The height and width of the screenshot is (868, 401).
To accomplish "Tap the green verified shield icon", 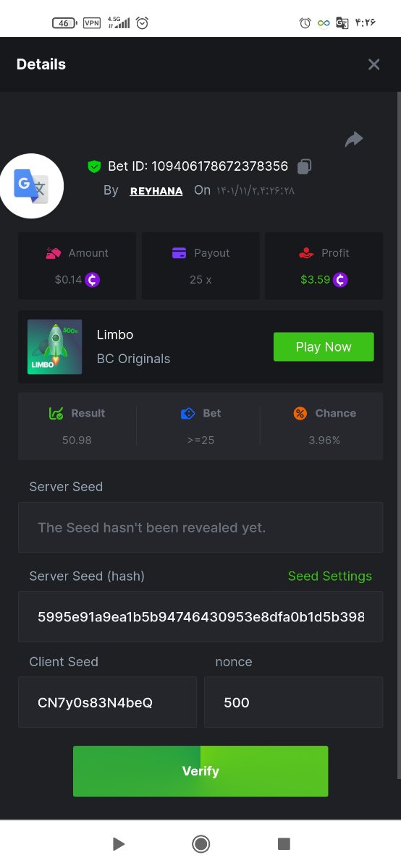I will click(x=94, y=166).
